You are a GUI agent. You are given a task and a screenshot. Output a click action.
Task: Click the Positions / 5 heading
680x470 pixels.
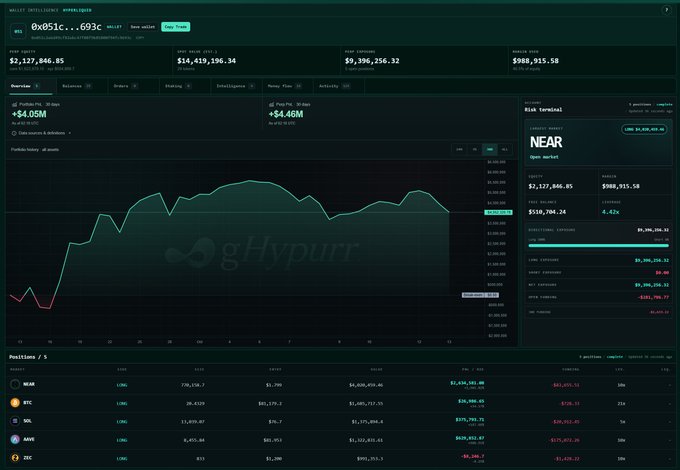click(x=28, y=357)
